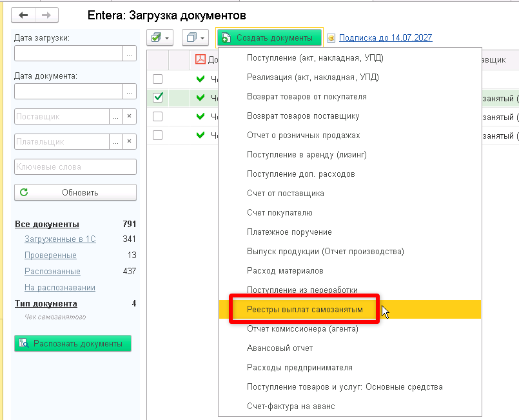
Task: Click the PDF icon in table header
Action: pyautogui.click(x=201, y=60)
